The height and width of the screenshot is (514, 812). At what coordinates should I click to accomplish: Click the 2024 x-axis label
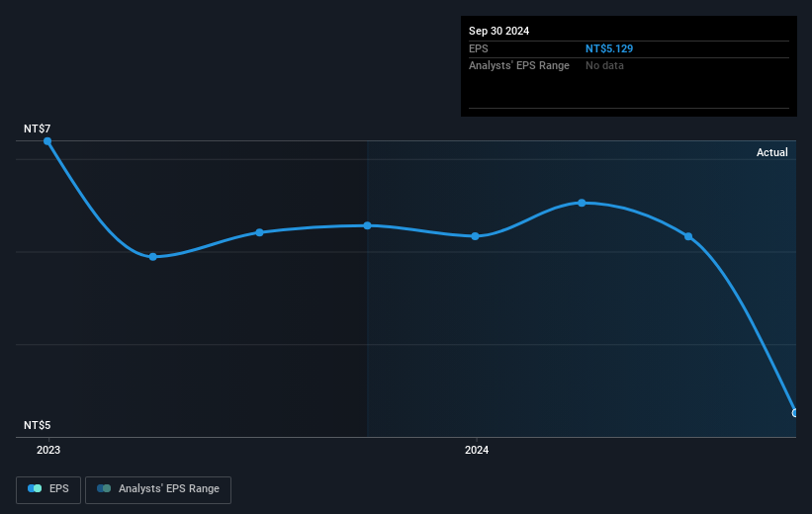tap(477, 450)
